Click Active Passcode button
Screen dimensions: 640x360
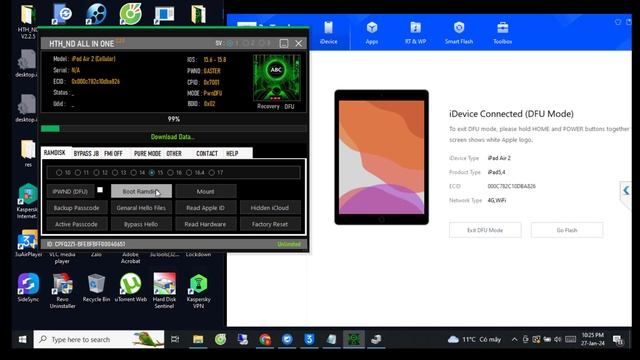[77, 224]
